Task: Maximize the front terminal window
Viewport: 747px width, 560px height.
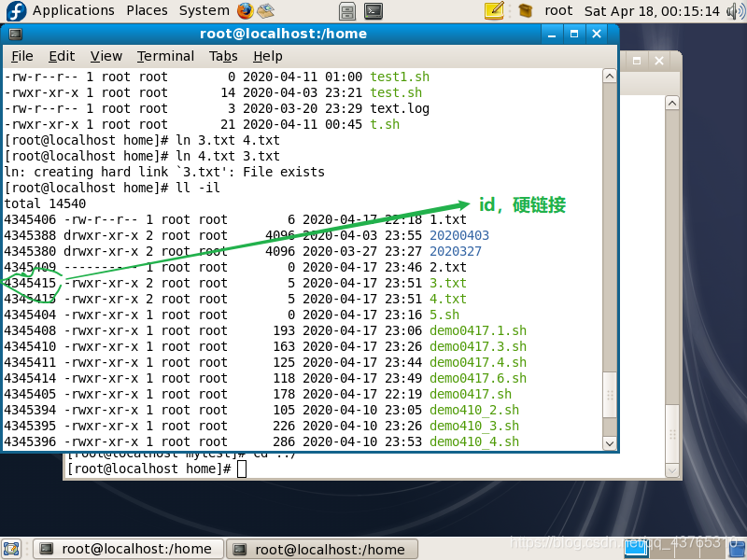Action: click(574, 34)
